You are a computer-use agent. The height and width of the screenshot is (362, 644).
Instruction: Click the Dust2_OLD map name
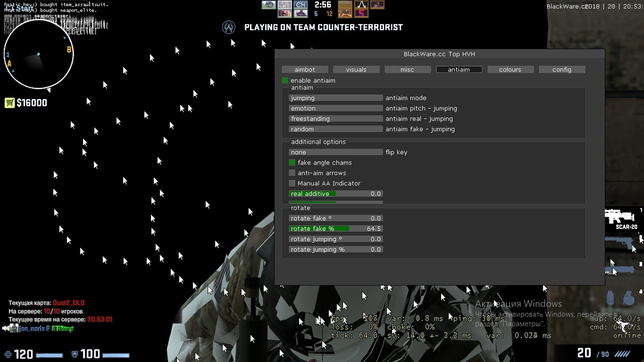tap(68, 303)
